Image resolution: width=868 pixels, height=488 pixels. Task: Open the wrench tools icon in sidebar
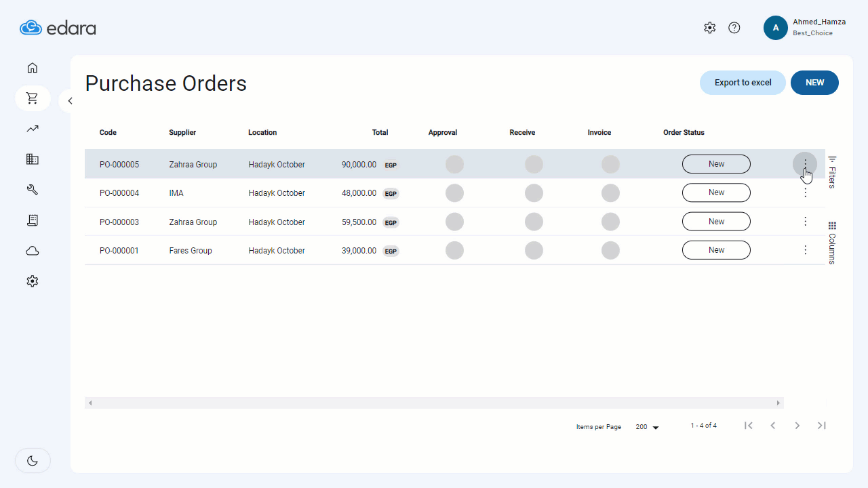33,190
